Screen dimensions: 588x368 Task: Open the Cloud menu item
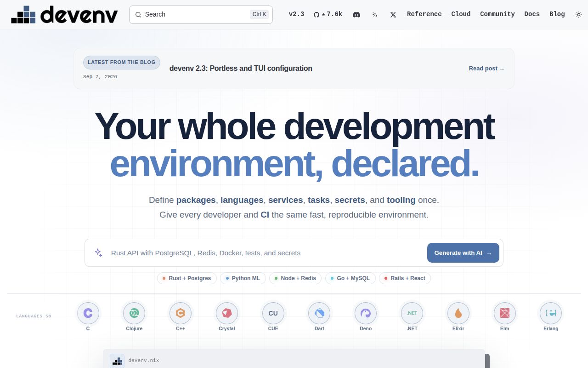pyautogui.click(x=461, y=14)
